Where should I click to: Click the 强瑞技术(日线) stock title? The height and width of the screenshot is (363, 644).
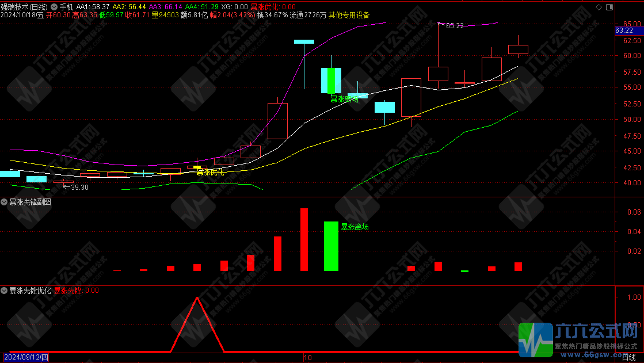click(x=25, y=7)
